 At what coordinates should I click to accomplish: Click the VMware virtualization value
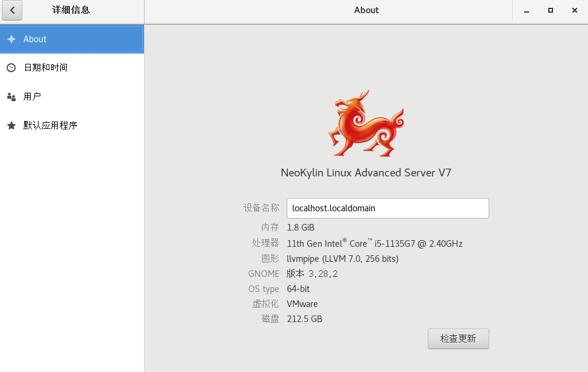[302, 304]
